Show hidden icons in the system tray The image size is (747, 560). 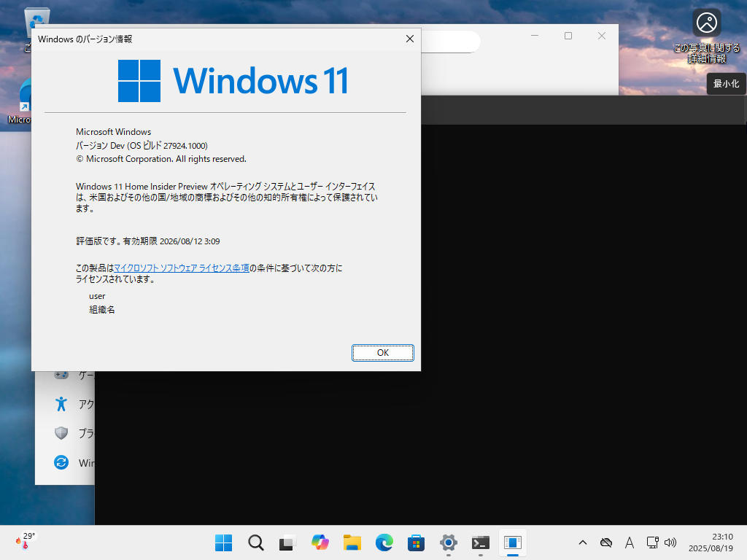point(583,542)
